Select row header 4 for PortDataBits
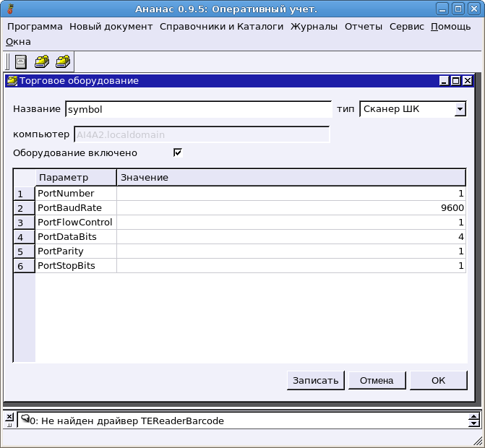This screenshot has width=485, height=448. pyautogui.click(x=21, y=237)
